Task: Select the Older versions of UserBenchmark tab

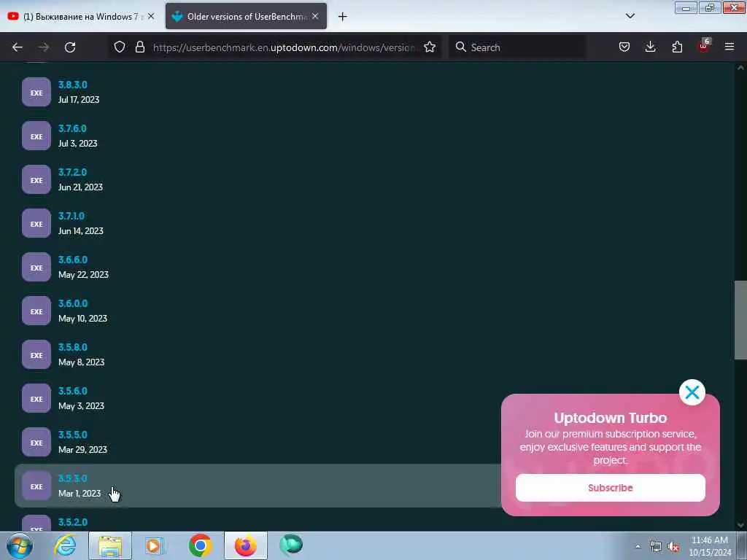Action: pos(246,17)
